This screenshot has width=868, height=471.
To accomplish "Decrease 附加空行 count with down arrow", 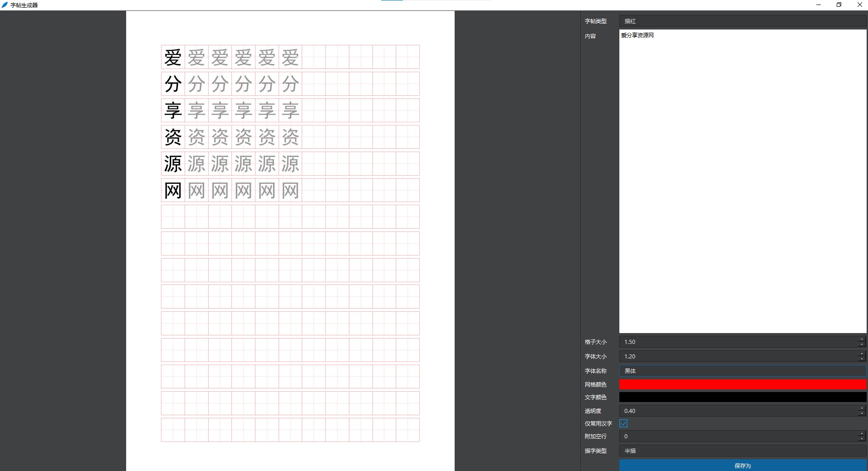I will 862,439.
